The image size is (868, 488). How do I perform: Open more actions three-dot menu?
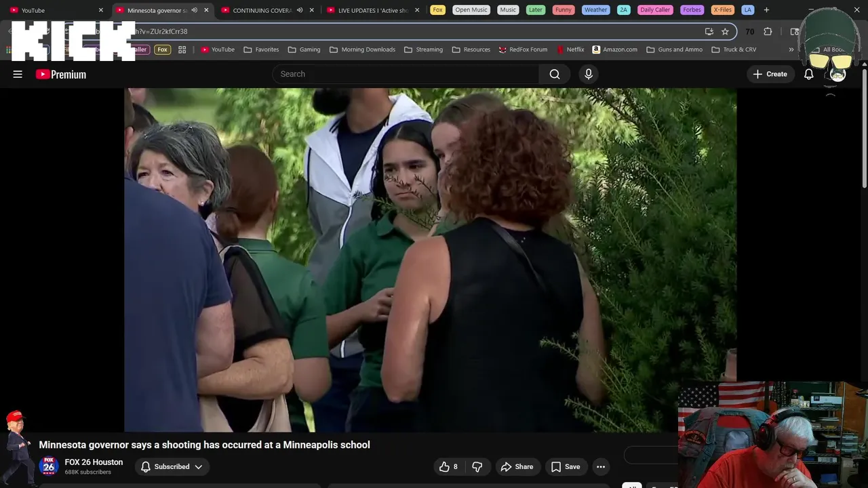pyautogui.click(x=600, y=466)
